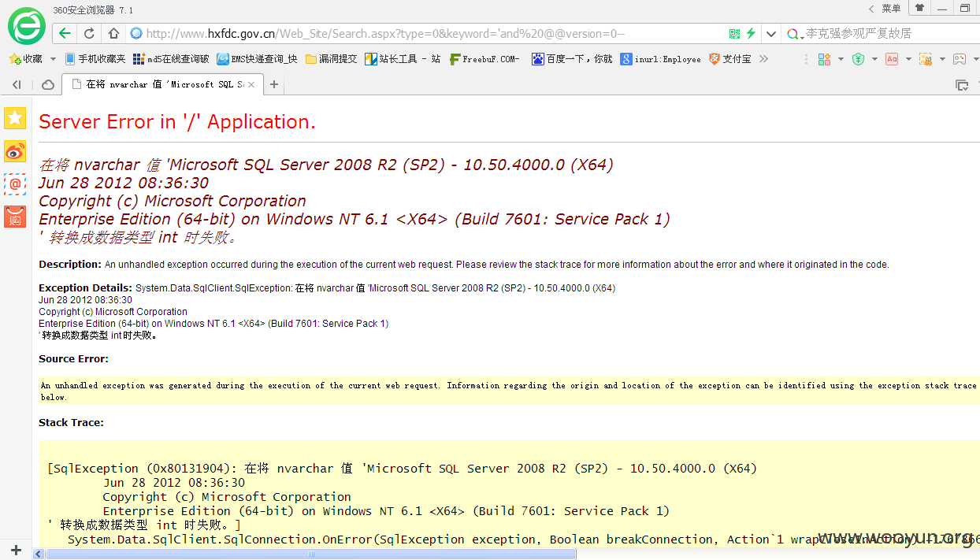Expand dropdown beside the Aa icon
The image size is (980, 560).
click(908, 59)
